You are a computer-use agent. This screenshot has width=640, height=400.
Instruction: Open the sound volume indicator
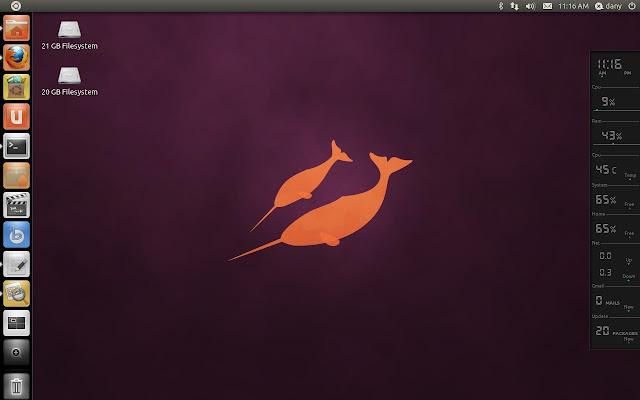[530, 6]
